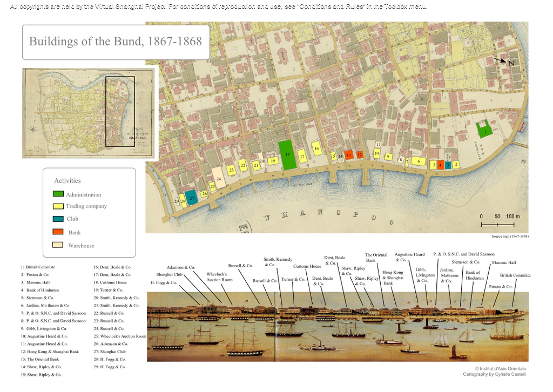Select the teal Masonic Hall block numbered 3

(x=448, y=165)
